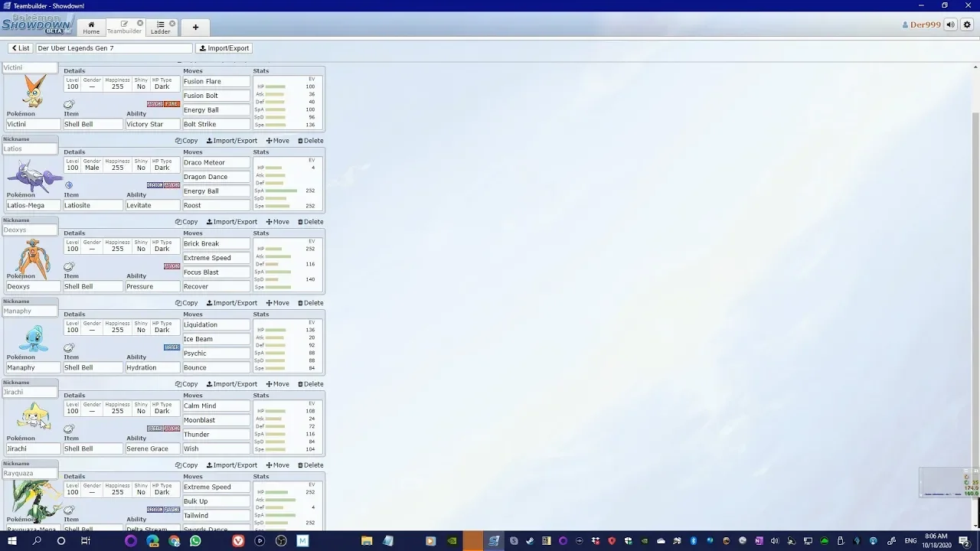Open Jirachi's Serene Grace ability selector
980x551 pixels.
[152, 448]
